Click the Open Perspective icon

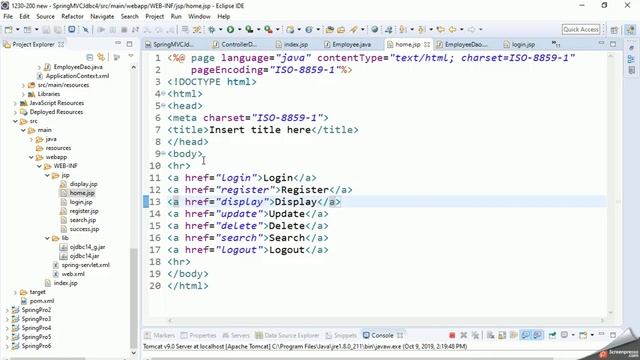click(x=614, y=29)
